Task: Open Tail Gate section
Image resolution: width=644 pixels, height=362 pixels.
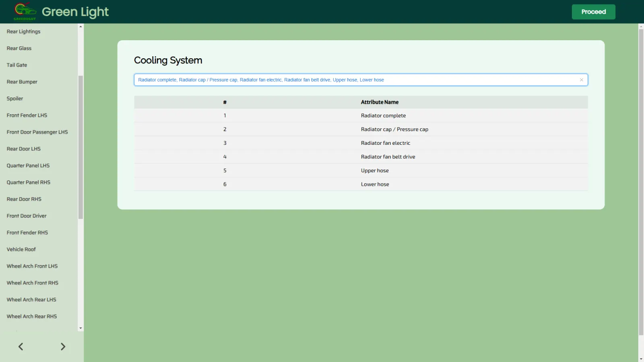Action: click(17, 65)
